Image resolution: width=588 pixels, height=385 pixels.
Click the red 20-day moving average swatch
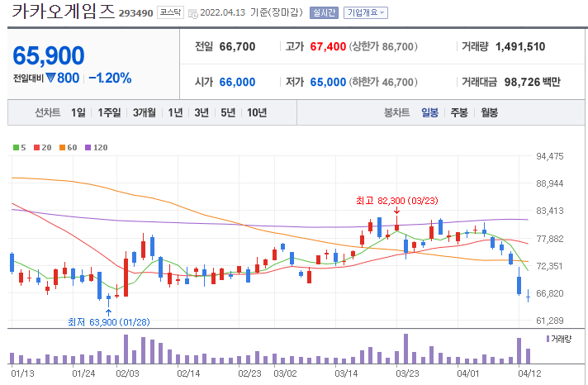pos(36,147)
